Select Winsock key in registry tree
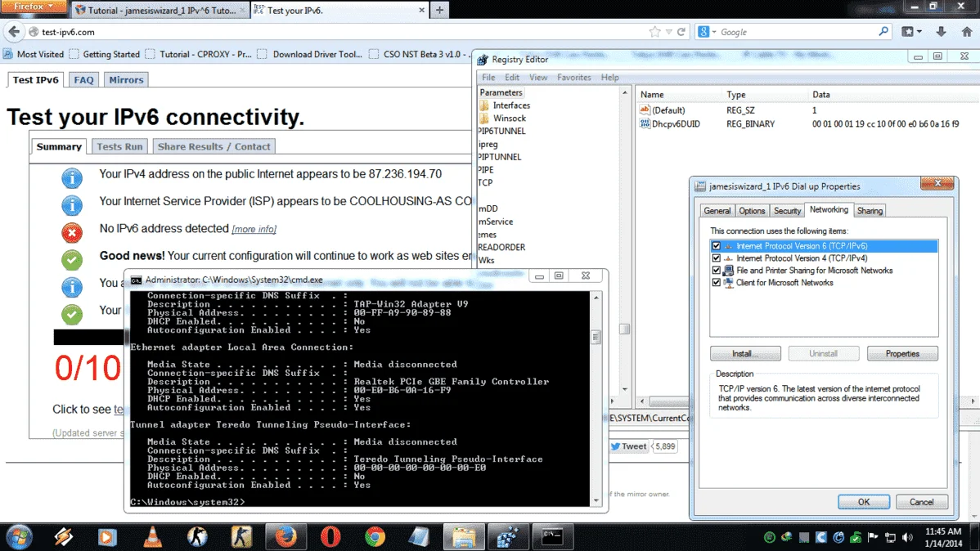980x551 pixels. click(509, 118)
